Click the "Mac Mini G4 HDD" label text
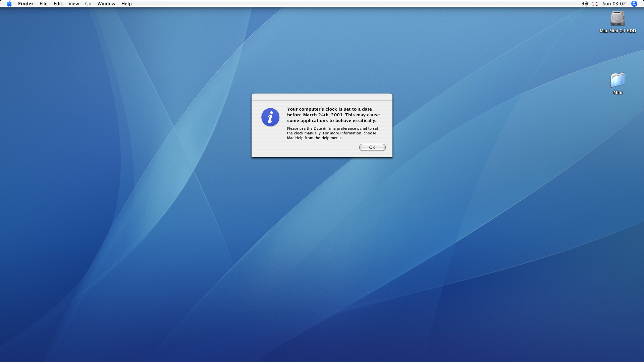The width and height of the screenshot is (644, 362). 618,31
